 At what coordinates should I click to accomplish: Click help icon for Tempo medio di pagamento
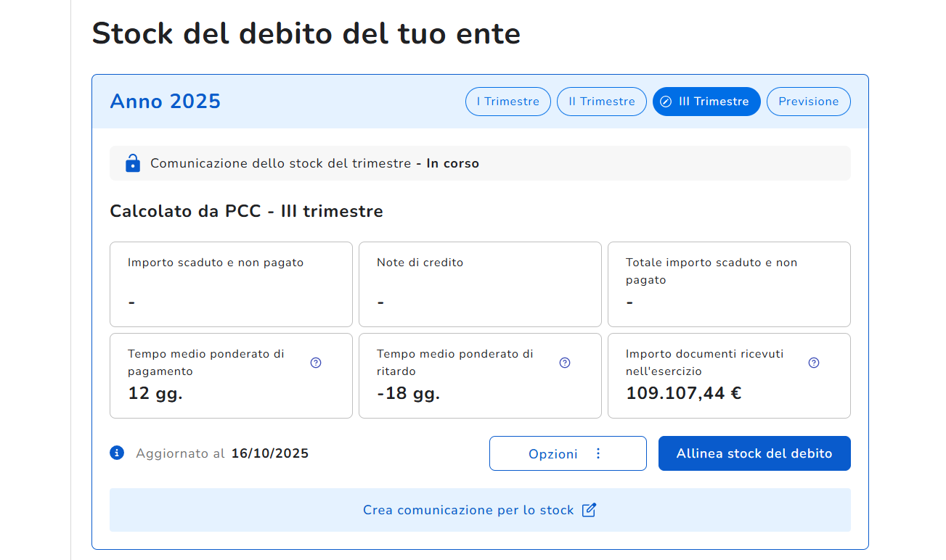pos(316,363)
